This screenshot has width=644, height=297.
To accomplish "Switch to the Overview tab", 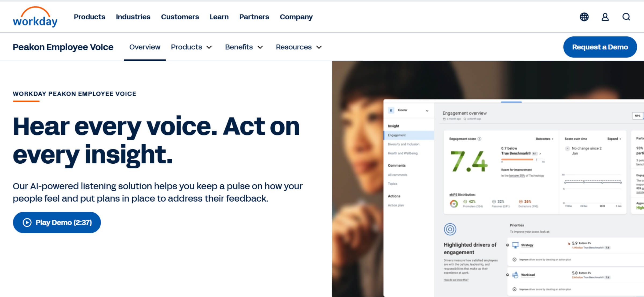I will click(145, 47).
